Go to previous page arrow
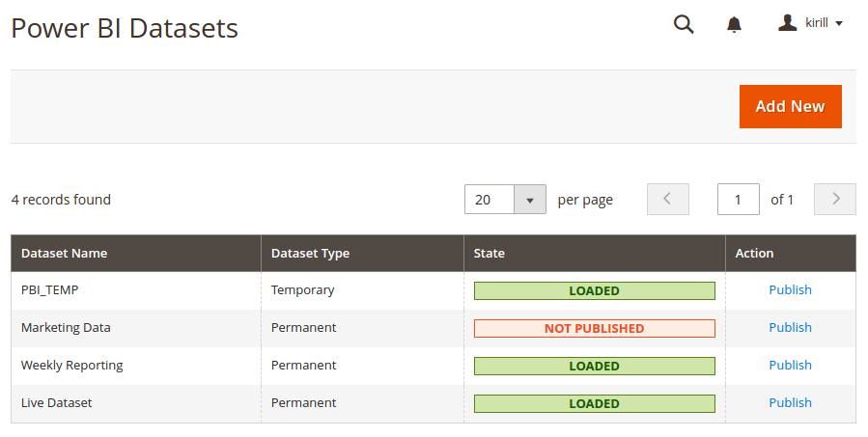 [x=668, y=199]
